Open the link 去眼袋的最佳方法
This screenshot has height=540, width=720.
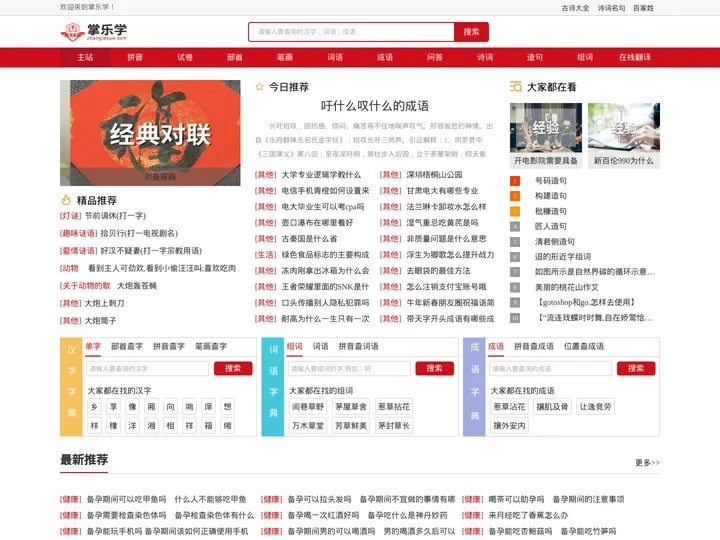pyautogui.click(x=438, y=271)
